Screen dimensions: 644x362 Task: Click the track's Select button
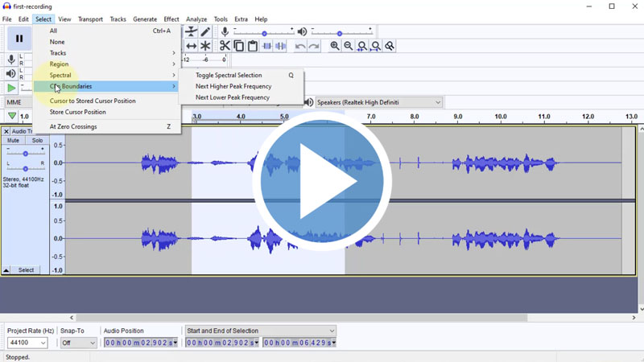(26, 270)
